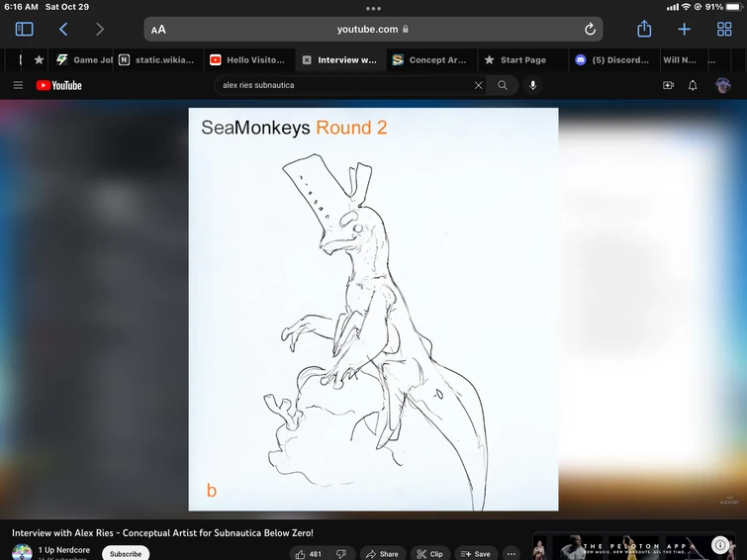Tap the battery status indicator
The width and height of the screenshot is (747, 560).
point(734,7)
